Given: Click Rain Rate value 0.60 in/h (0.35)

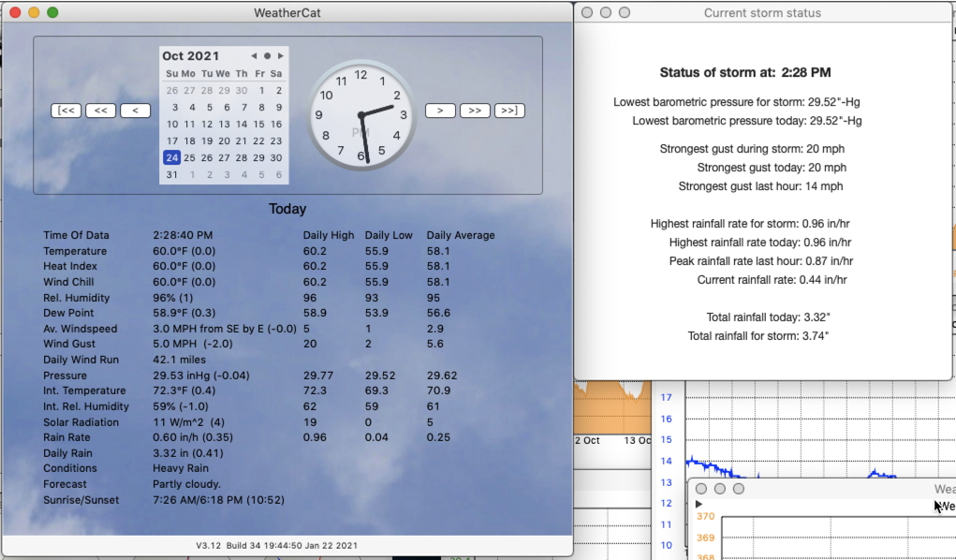Looking at the screenshot, I should 193,436.
